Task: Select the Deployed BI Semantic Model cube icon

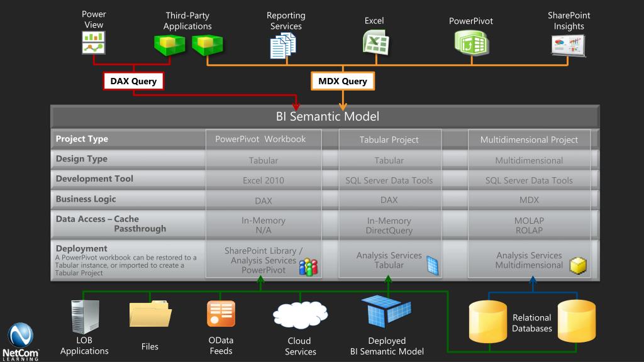Action: point(387,311)
